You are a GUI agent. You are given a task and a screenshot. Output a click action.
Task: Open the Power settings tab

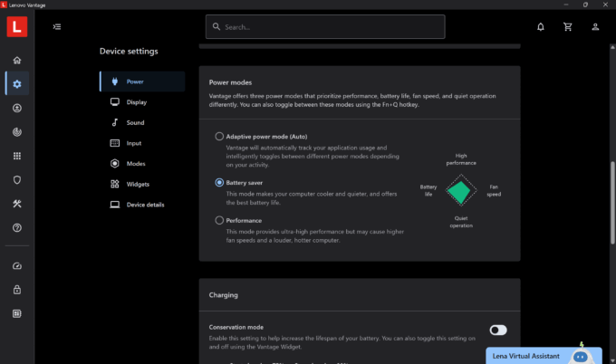point(142,81)
